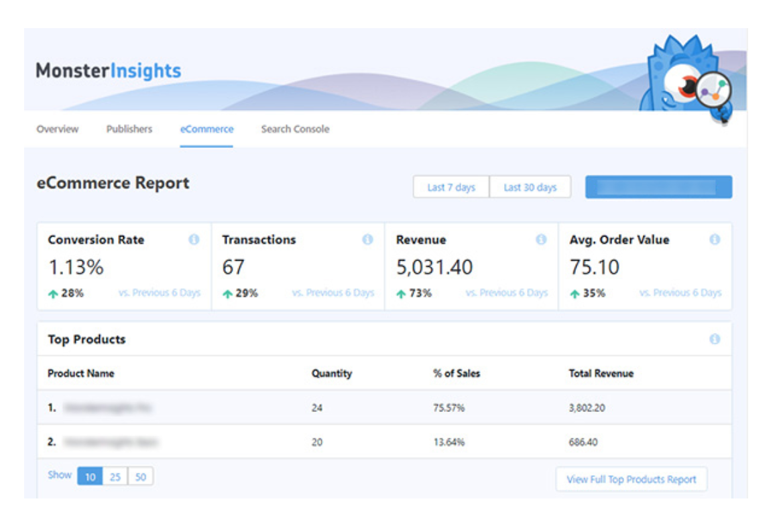This screenshot has height=532, width=779.
Task: Open the Publishers tab
Action: (x=129, y=129)
